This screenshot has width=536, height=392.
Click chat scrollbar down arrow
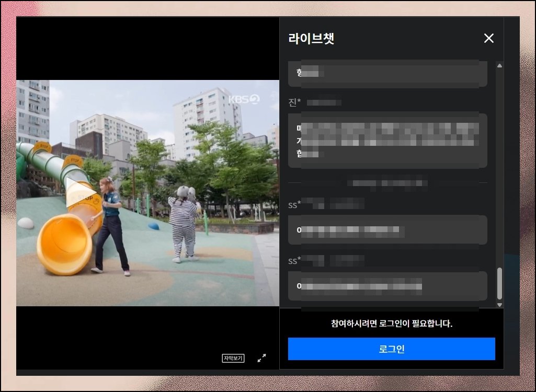[x=499, y=305]
